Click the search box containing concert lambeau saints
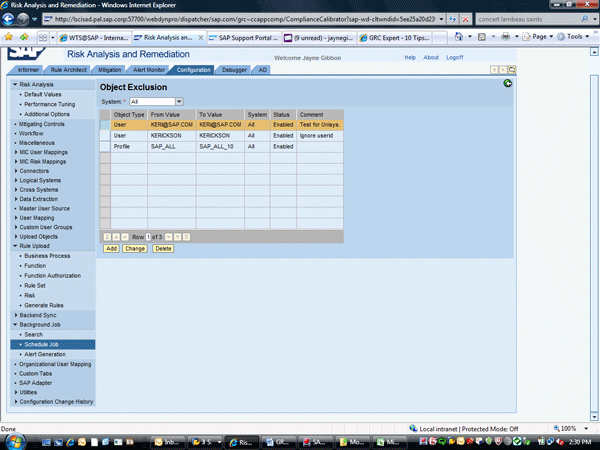Image resolution: width=600 pixels, height=450 pixels. 528,19
